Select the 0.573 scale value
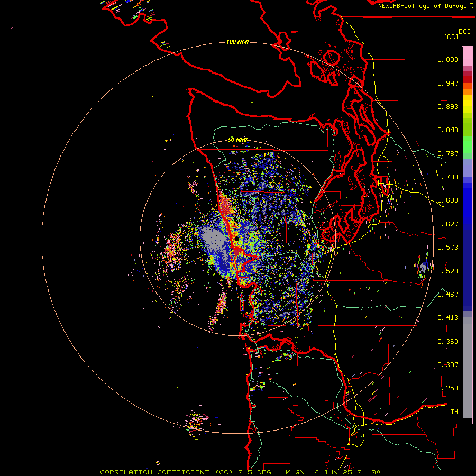The width and height of the screenshot is (476, 476). click(448, 248)
